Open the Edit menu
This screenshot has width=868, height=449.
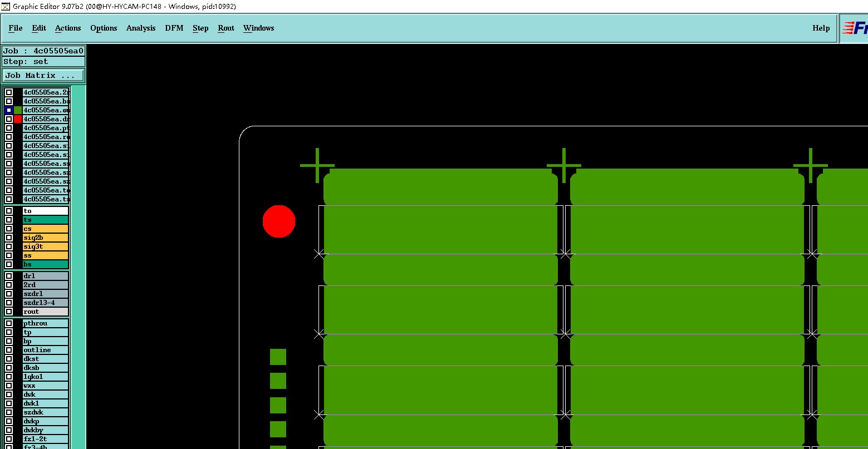(39, 28)
